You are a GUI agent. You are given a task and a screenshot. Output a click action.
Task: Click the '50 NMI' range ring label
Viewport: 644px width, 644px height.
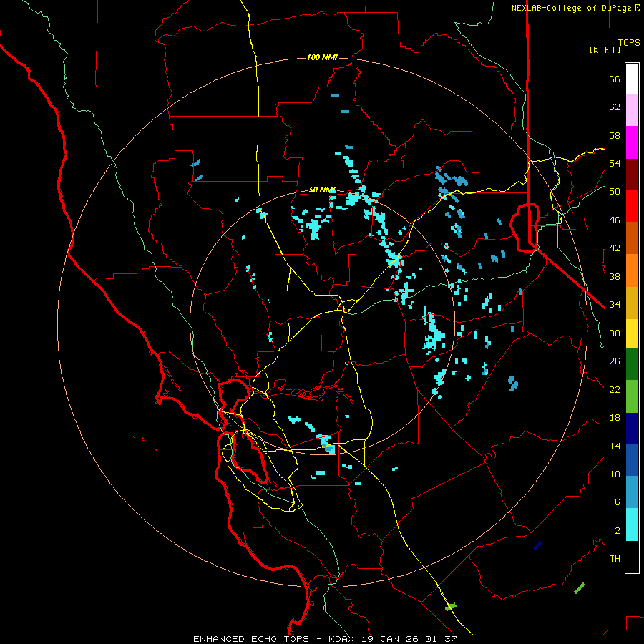click(323, 190)
